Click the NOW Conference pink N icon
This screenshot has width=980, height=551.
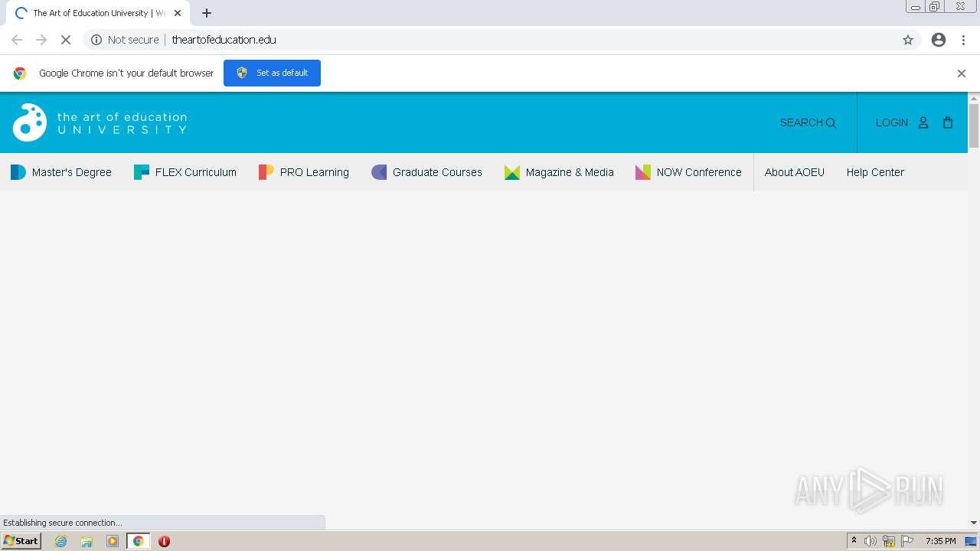[643, 172]
